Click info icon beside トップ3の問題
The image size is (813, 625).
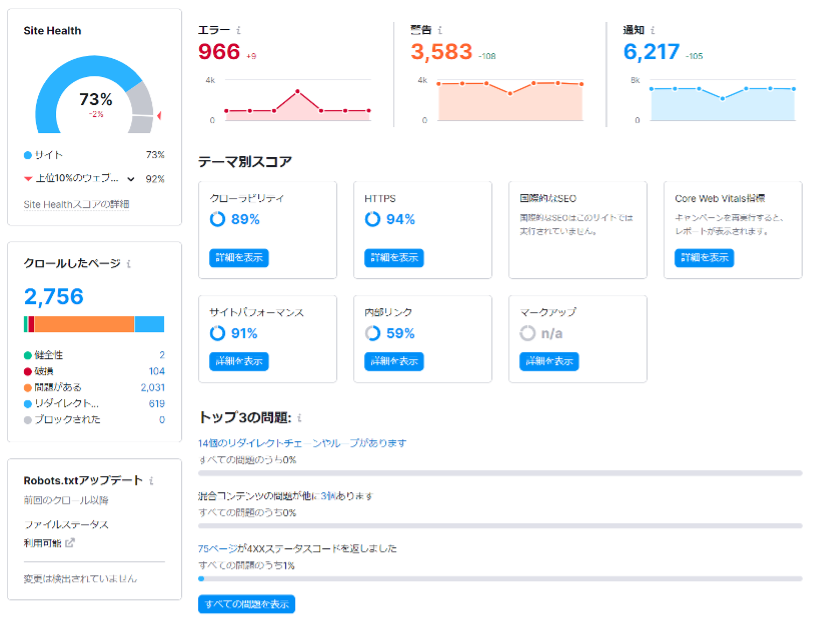pos(299,418)
